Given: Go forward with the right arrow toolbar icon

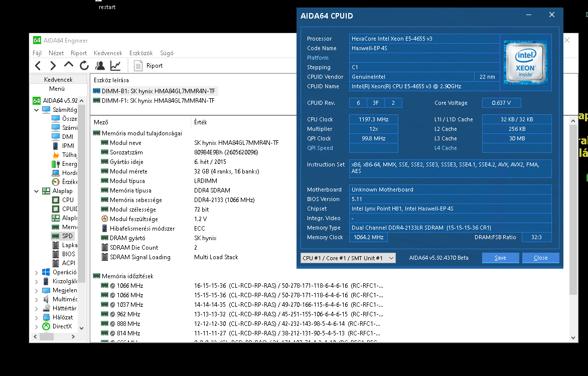Looking at the screenshot, I should point(53,66).
